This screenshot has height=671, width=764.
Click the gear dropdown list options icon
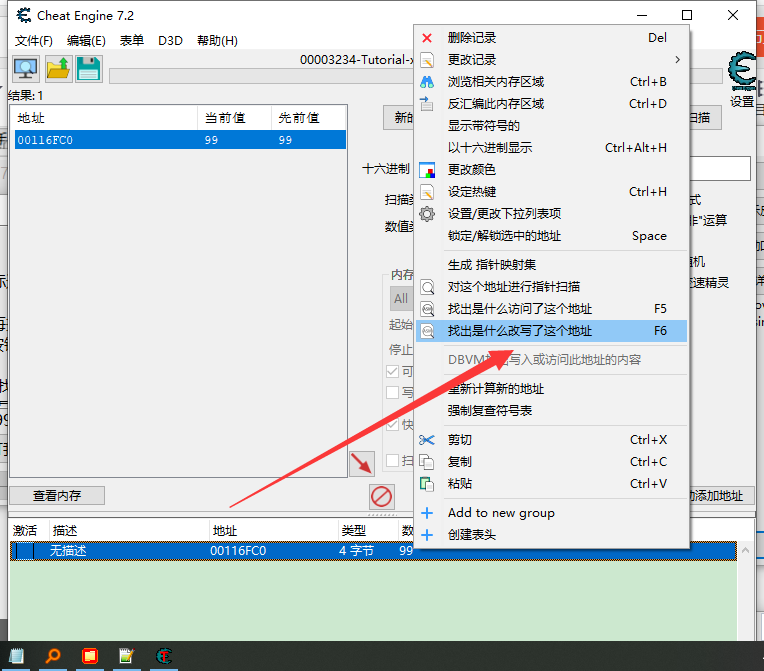[x=427, y=214]
